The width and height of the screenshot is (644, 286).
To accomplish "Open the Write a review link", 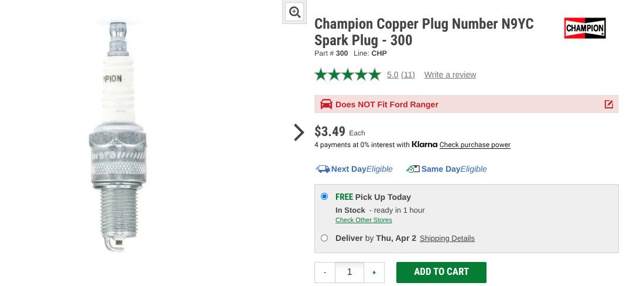I will coord(450,74).
